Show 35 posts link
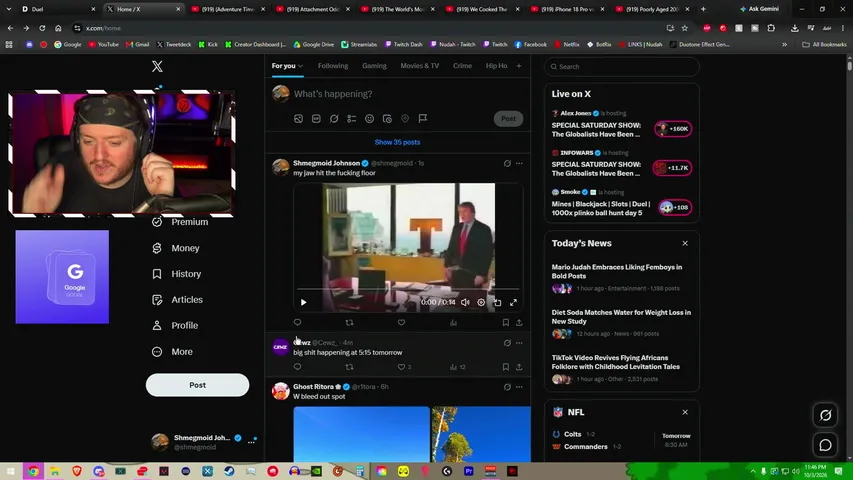This screenshot has height=480, width=853. pyautogui.click(x=397, y=142)
